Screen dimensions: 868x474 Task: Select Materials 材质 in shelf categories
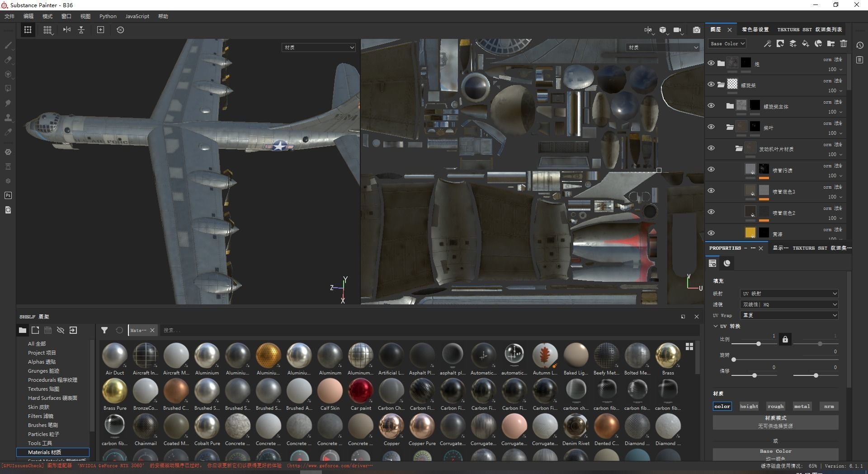[x=53, y=452]
